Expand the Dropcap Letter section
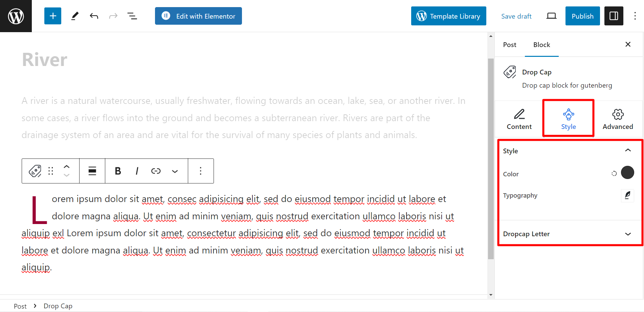This screenshot has height=312, width=644. (628, 234)
